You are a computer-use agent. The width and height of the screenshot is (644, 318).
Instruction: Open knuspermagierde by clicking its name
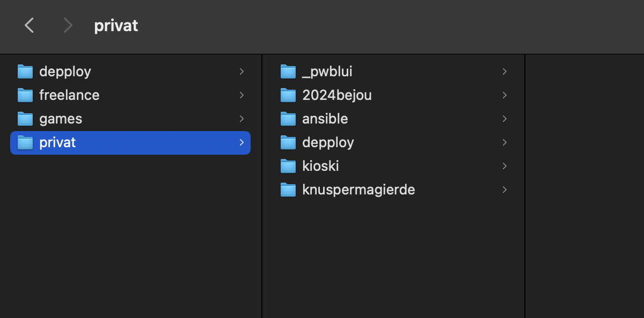tap(358, 190)
